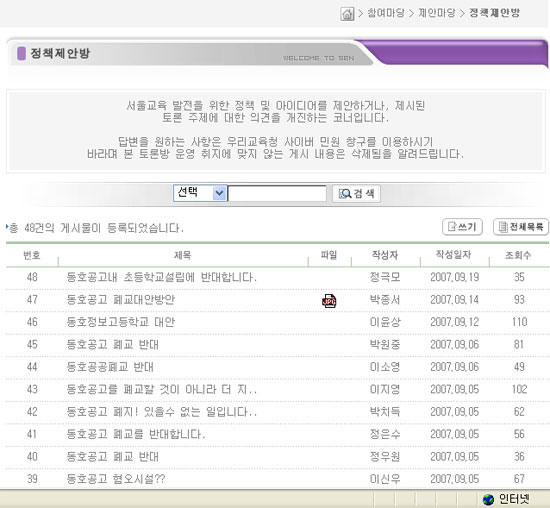
Task: Click the 제목 column header
Action: coord(182,255)
